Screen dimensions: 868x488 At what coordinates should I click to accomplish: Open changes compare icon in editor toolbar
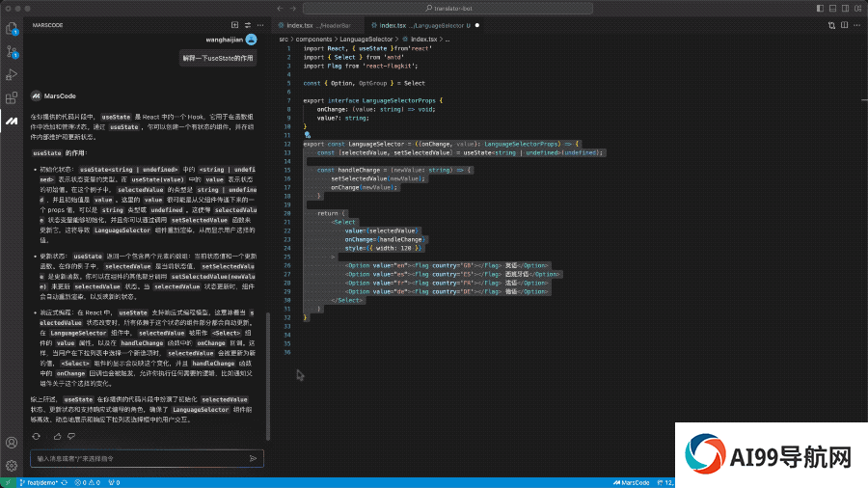(831, 25)
